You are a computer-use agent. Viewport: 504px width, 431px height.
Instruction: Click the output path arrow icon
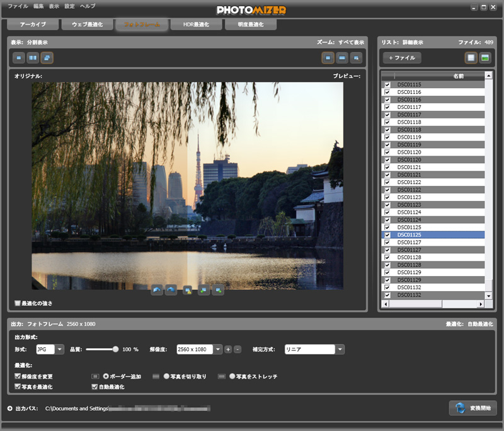pyautogui.click(x=10, y=408)
